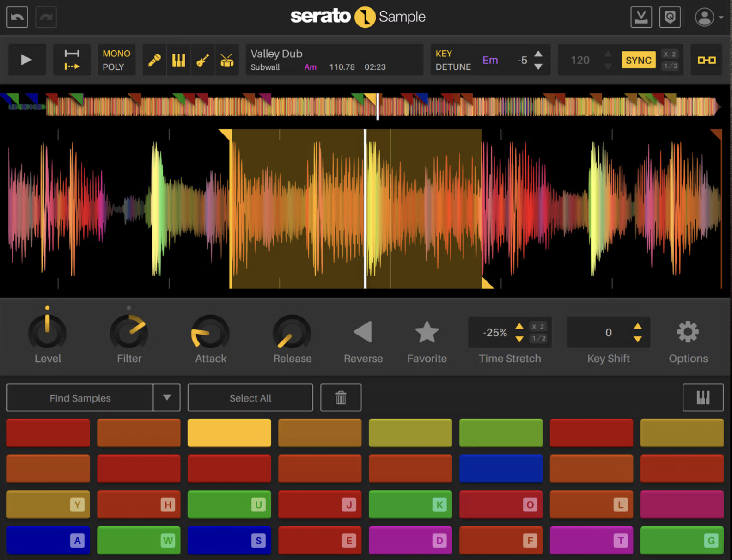Screen dimensions: 732x560
Task: Raise key with the up arrow beside -5
Action: point(538,54)
